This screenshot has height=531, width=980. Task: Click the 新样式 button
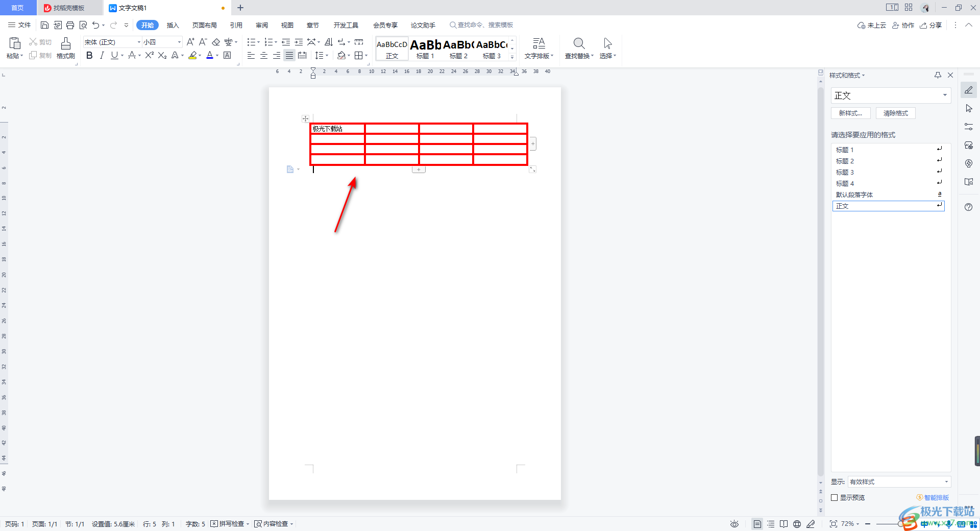[x=850, y=113]
